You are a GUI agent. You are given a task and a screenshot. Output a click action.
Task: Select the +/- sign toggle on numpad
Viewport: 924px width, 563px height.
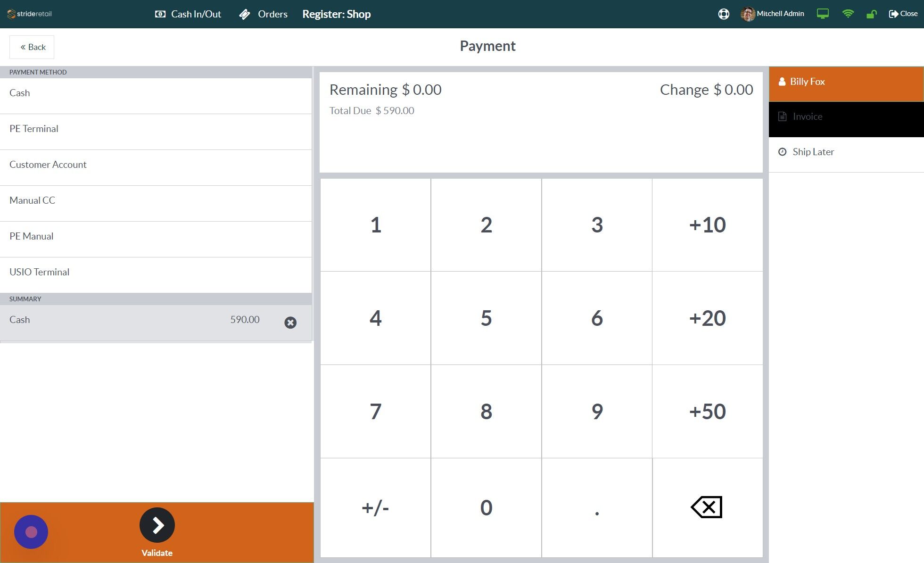click(375, 508)
